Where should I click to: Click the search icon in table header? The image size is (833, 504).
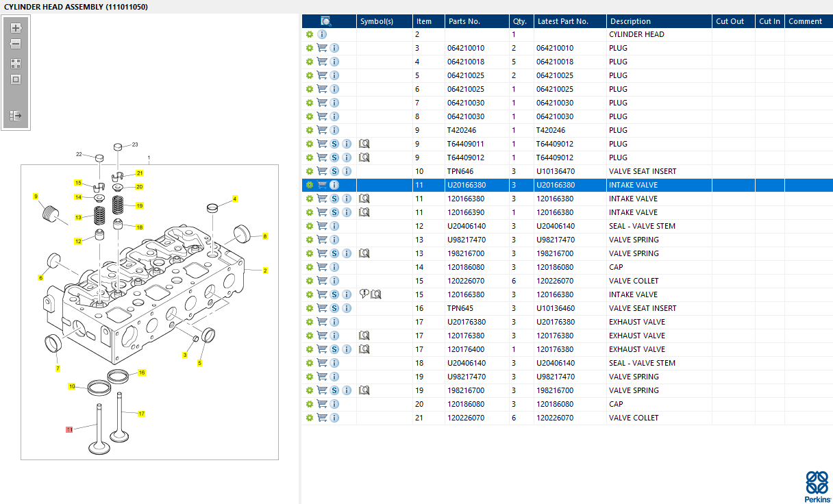coord(326,21)
